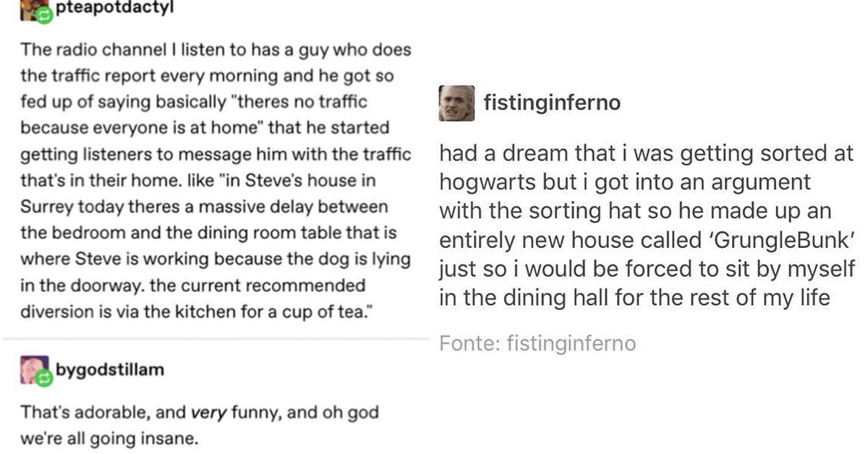Click the italic word 'very' in the reply
The width and height of the screenshot is (868, 454).
pyautogui.click(x=208, y=414)
